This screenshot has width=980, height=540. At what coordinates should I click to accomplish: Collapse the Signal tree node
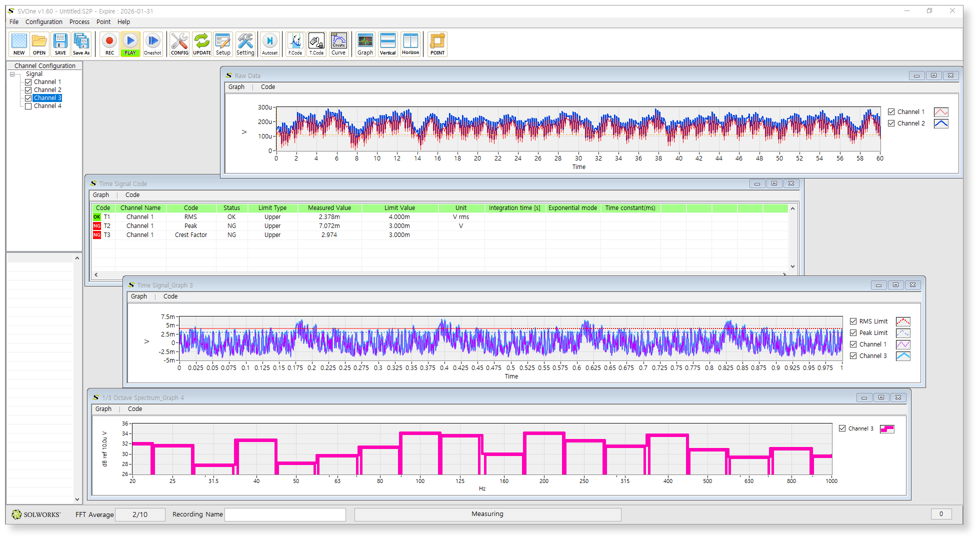point(12,74)
